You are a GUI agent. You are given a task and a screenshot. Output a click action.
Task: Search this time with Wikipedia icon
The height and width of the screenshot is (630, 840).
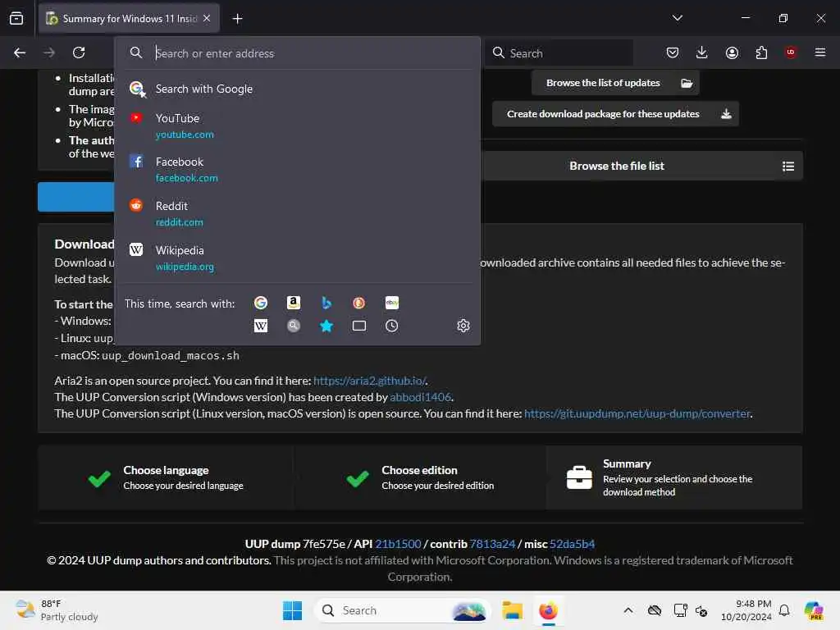point(261,326)
